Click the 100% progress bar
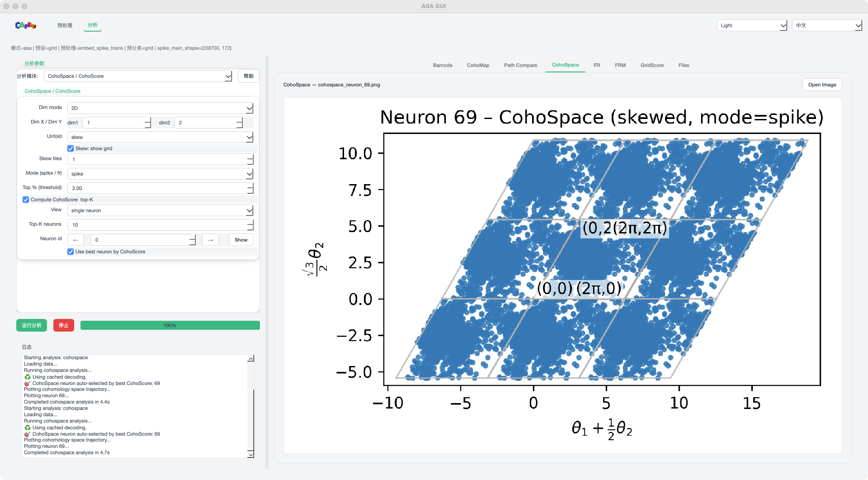Viewport: 868px width, 480px height. (170, 325)
